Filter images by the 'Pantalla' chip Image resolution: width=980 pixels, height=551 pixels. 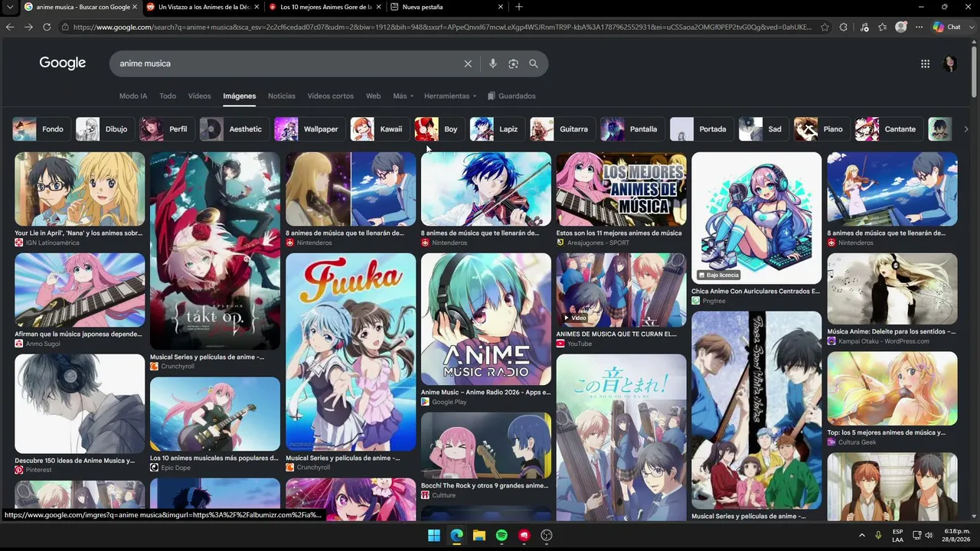pos(632,129)
